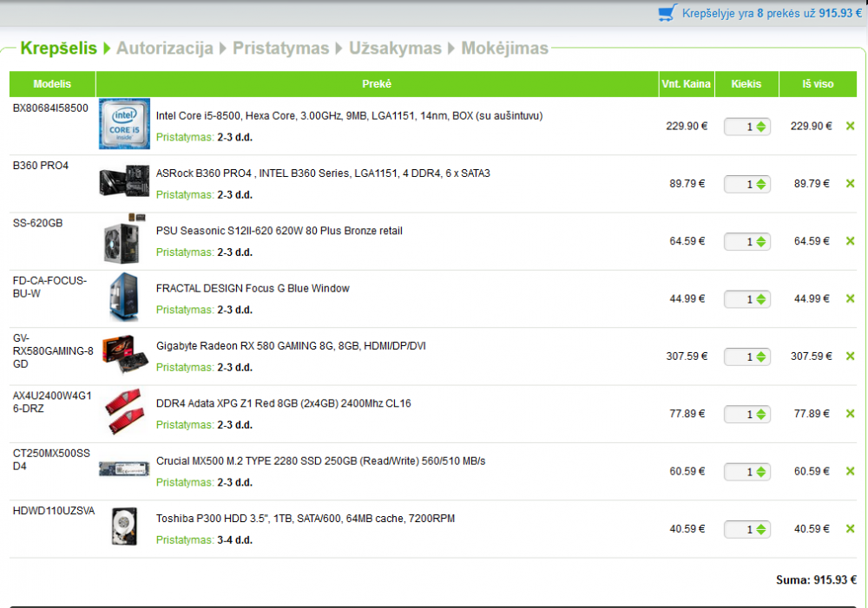Open PSU Seasonic S12II-620 product link
Image resolution: width=868 pixels, height=608 pixels.
279,231
